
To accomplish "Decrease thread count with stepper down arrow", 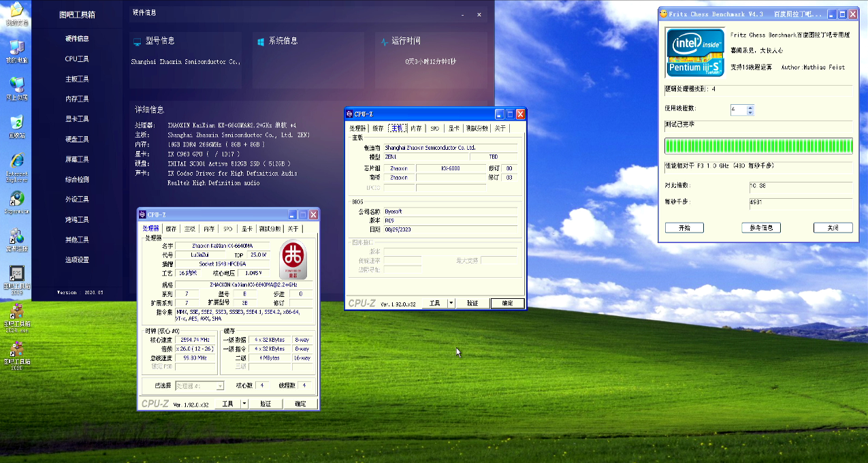I will tap(750, 112).
